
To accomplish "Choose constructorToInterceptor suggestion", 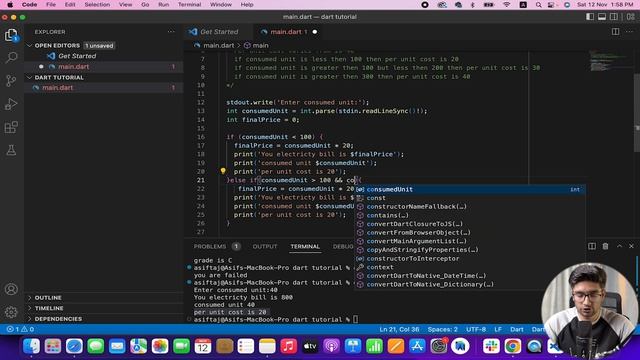I will tap(470, 259).
